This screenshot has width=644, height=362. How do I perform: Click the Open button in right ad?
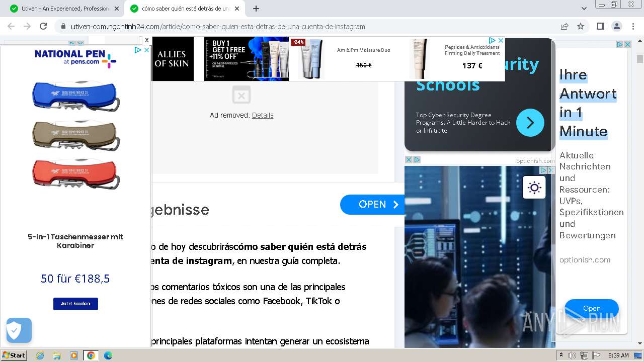coord(592,308)
